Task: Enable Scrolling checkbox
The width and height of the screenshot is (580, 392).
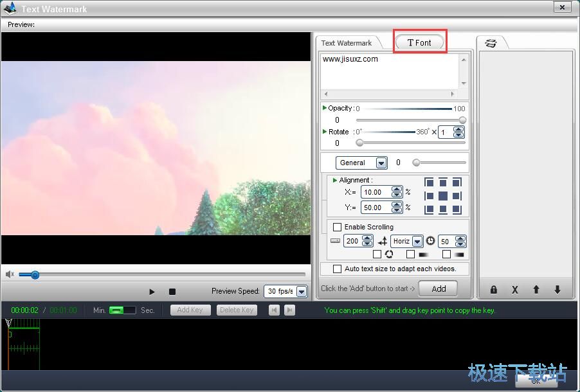Action: click(337, 227)
